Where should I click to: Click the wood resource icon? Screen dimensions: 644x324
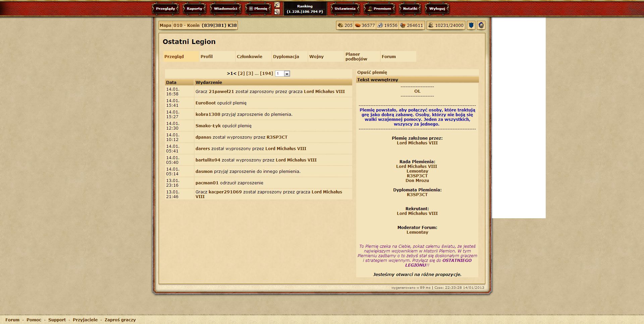click(340, 25)
